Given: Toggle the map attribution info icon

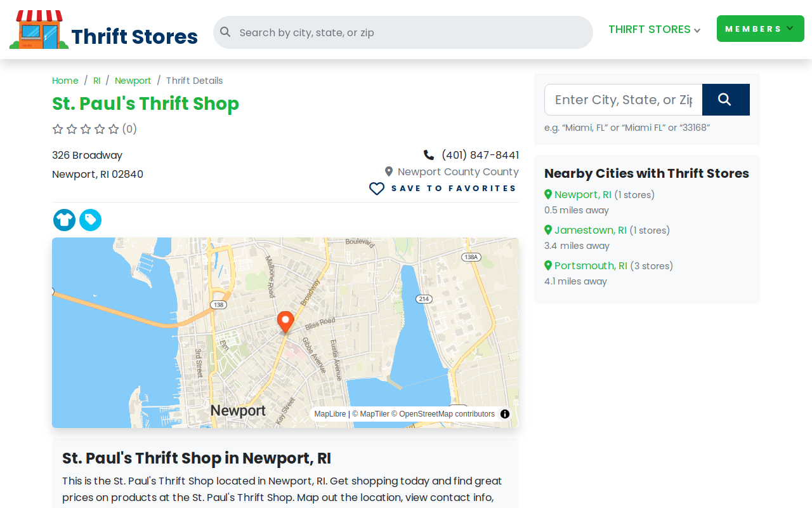Looking at the screenshot, I should [x=505, y=414].
